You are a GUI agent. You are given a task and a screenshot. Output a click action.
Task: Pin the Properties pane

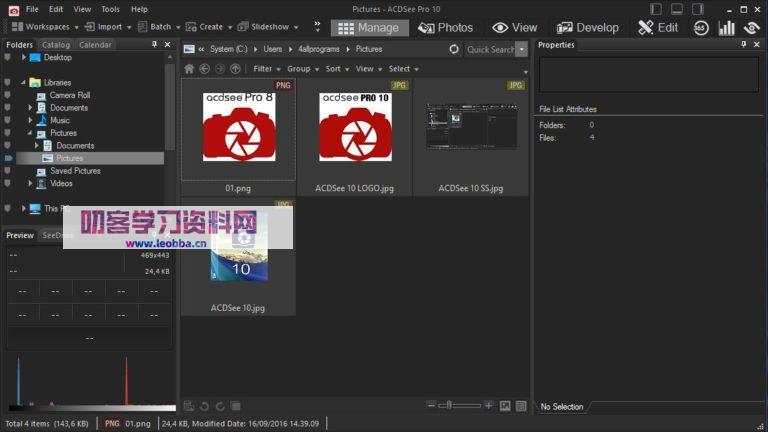tap(744, 45)
